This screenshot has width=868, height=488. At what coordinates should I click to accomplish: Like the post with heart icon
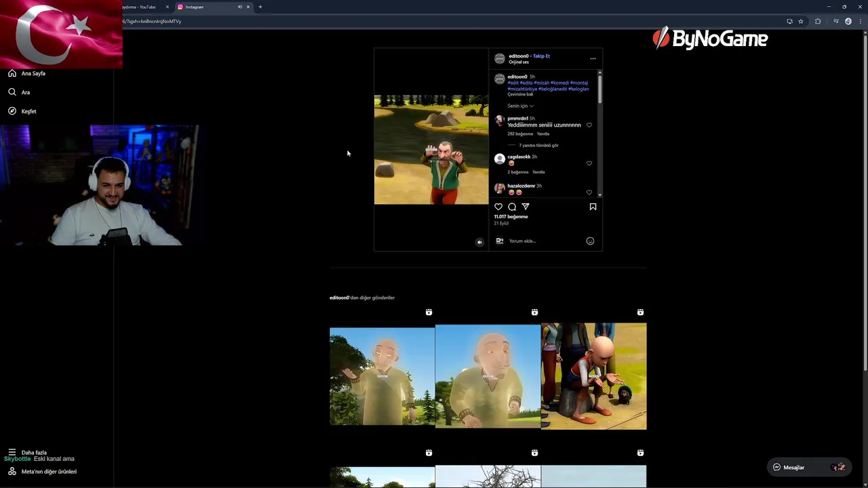pos(498,207)
